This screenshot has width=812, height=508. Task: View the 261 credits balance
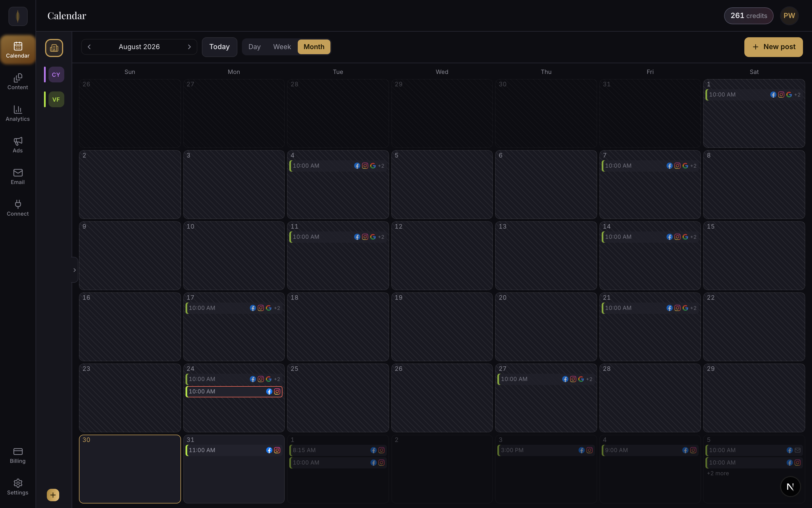pos(749,16)
